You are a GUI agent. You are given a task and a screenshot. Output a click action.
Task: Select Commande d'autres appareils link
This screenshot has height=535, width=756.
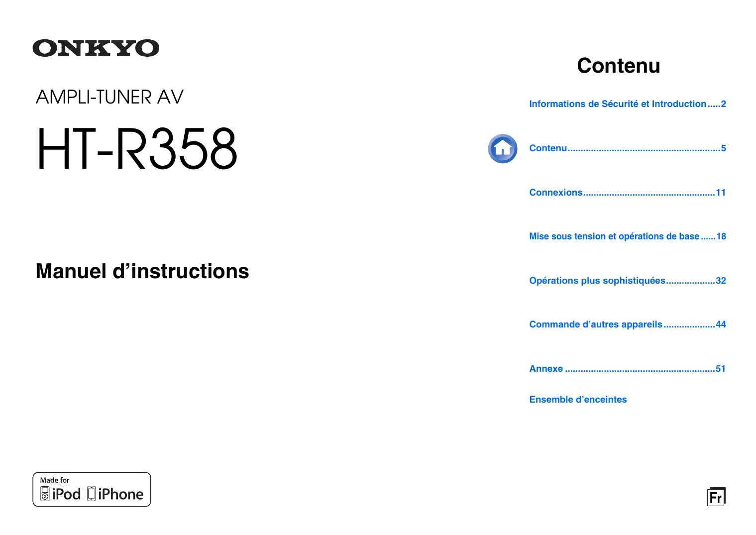[x=627, y=324]
